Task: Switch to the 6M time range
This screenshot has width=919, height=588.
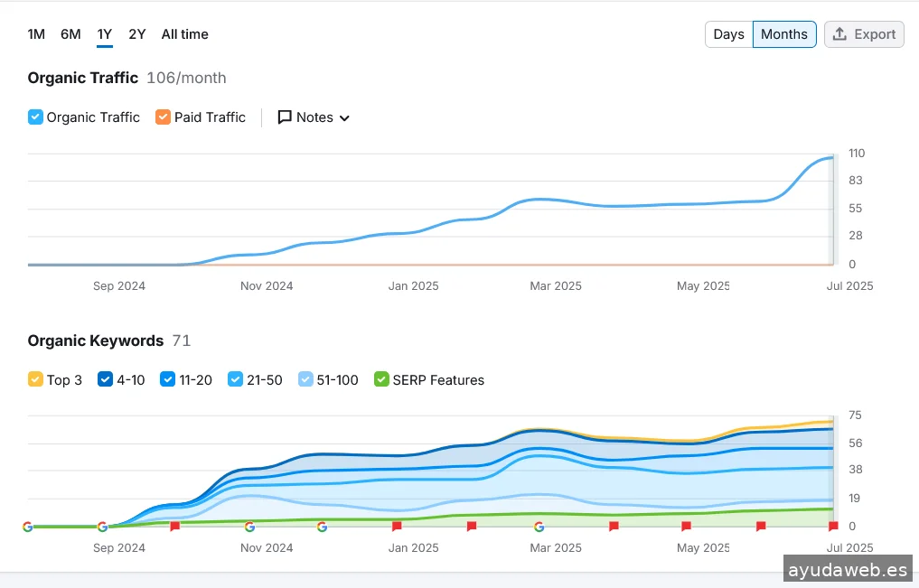Action: 70,34
